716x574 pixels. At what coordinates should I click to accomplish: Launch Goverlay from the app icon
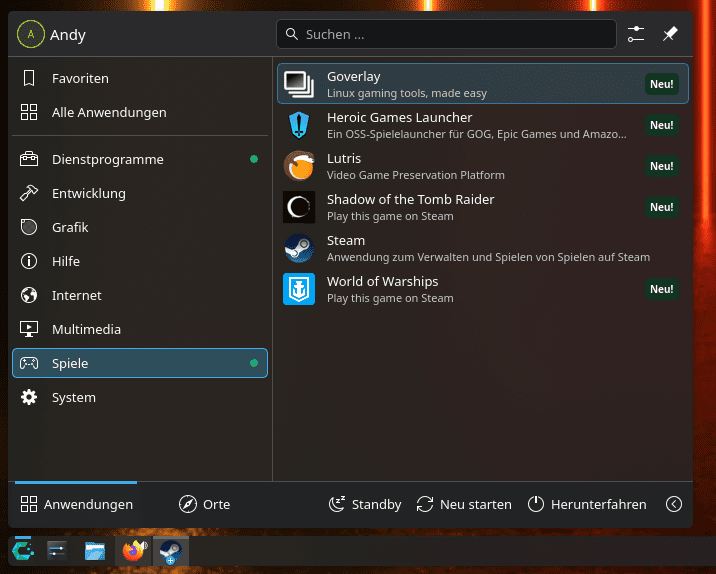point(299,84)
